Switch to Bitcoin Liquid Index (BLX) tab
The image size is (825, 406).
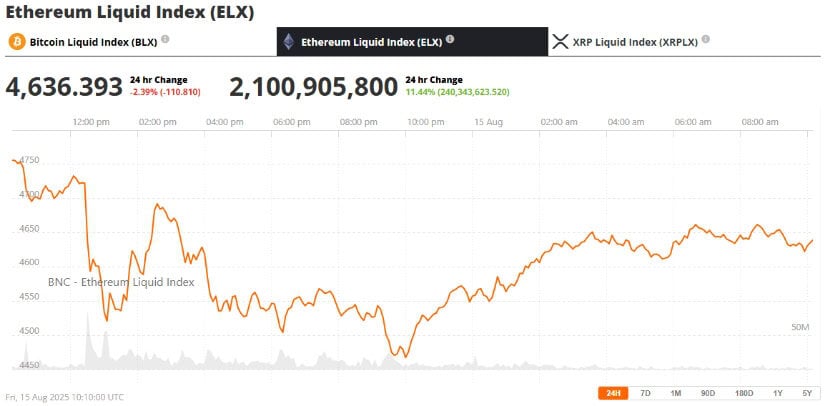[x=141, y=42]
